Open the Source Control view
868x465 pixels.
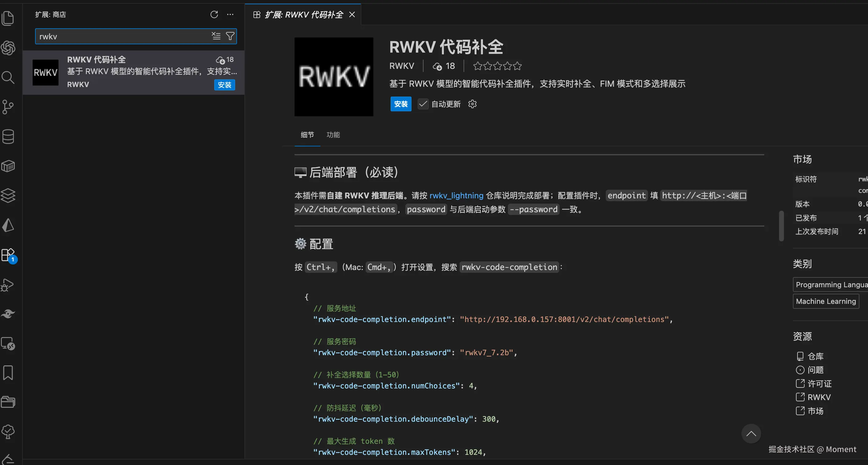coord(8,107)
